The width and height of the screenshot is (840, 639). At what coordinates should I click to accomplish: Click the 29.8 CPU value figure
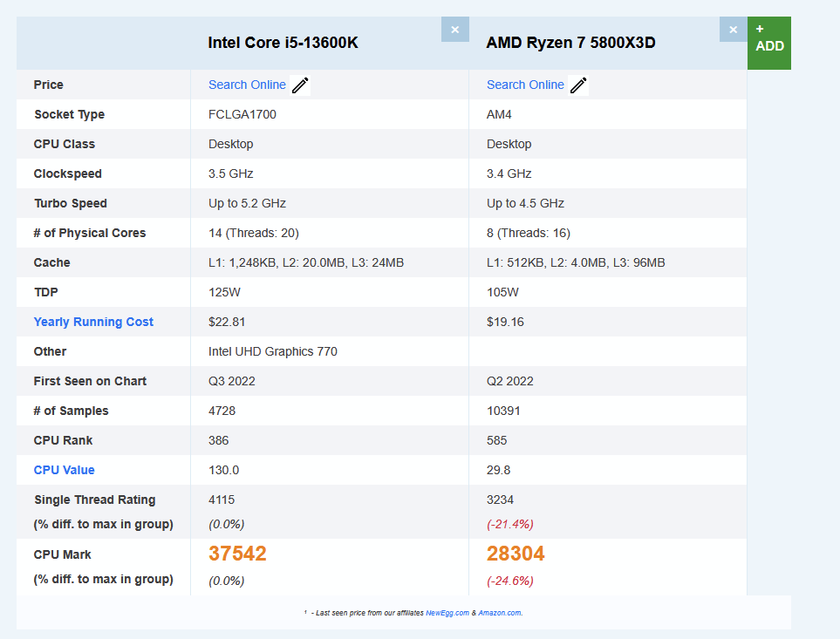pyautogui.click(x=498, y=470)
